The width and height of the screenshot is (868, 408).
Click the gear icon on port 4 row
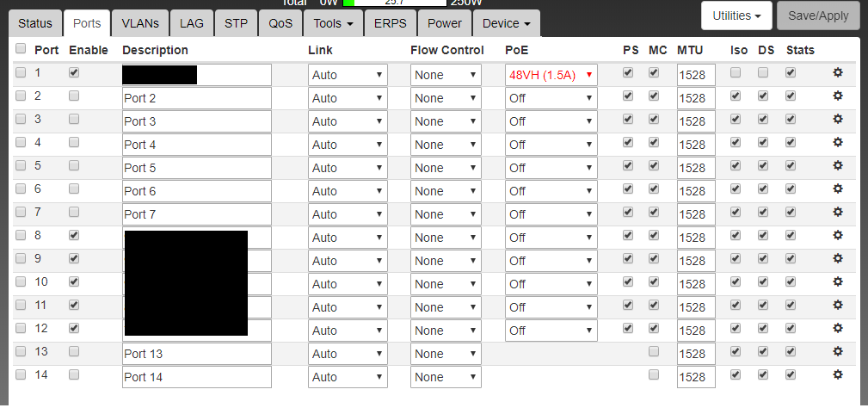point(838,143)
